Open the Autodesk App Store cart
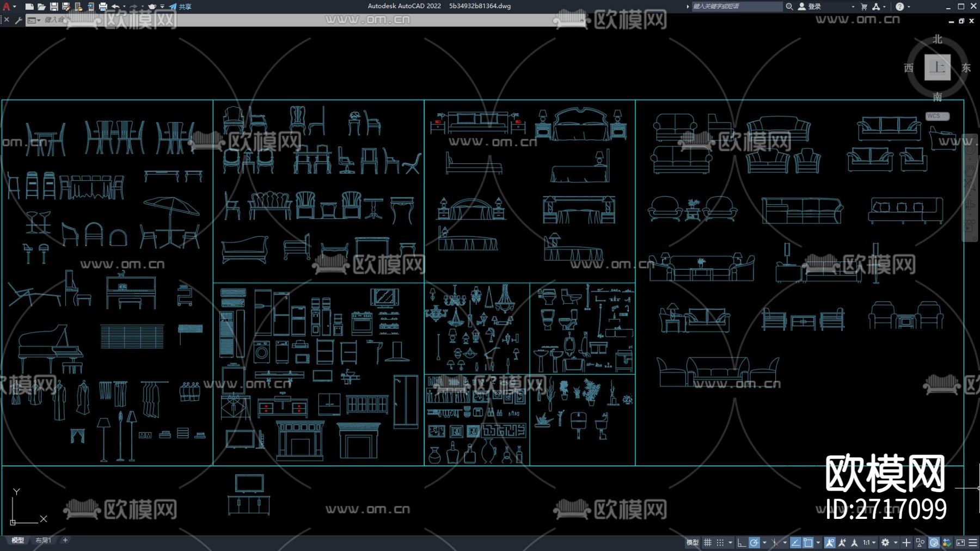 (864, 7)
